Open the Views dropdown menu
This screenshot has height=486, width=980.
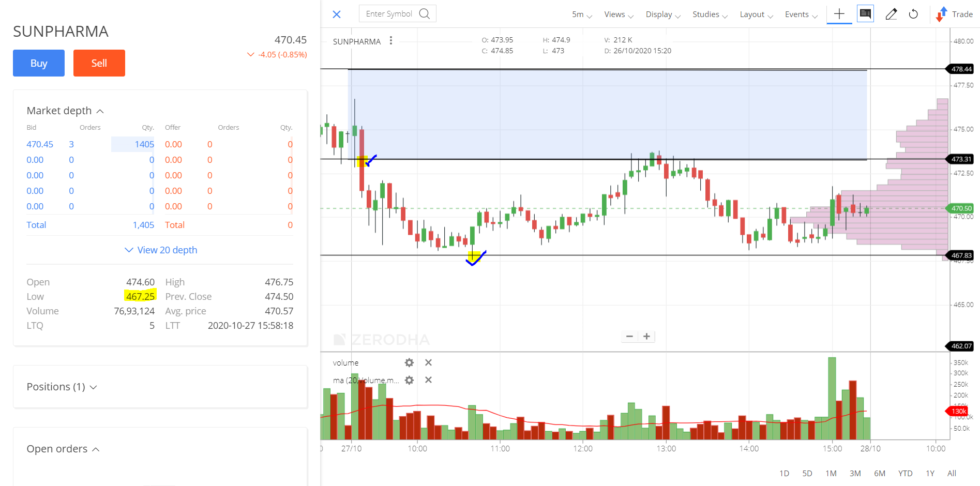(619, 14)
